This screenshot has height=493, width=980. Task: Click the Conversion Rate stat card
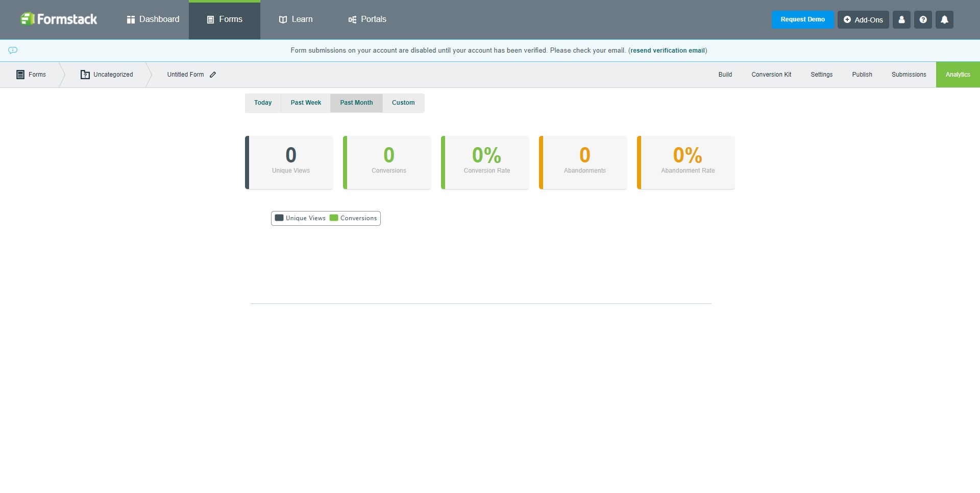click(x=485, y=162)
